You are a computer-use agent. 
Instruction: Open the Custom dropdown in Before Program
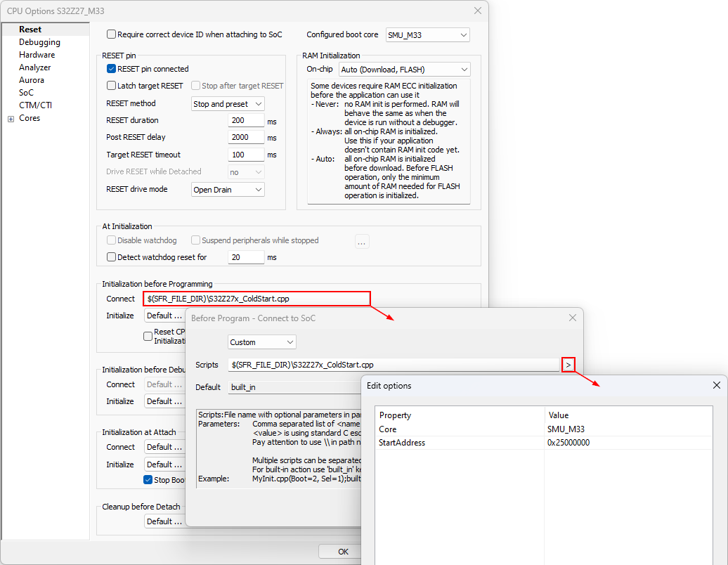pos(262,342)
